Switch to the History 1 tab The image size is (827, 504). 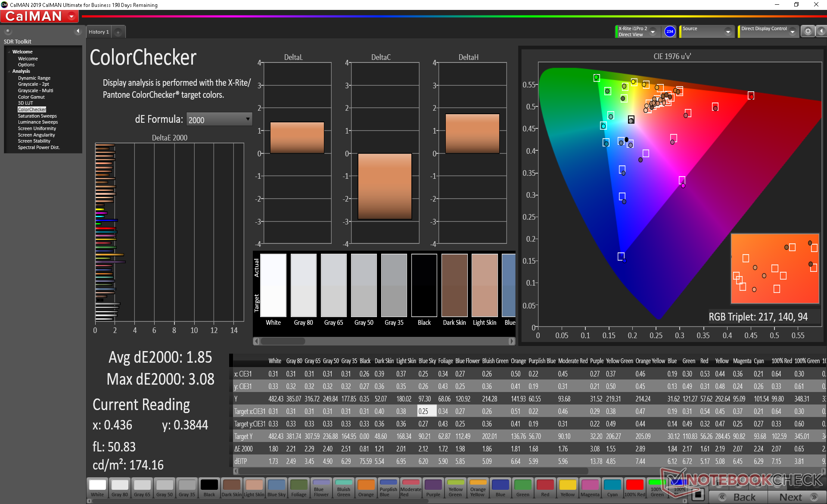click(x=99, y=32)
